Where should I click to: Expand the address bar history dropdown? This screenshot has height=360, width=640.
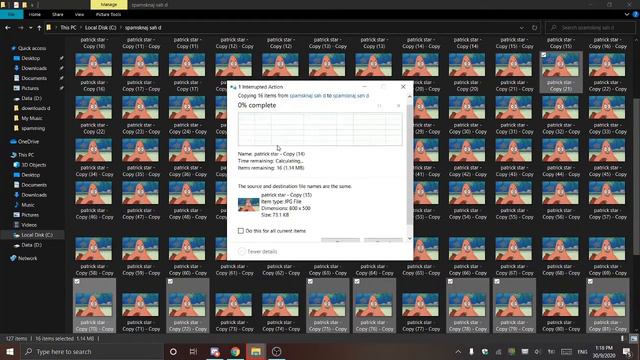pos(522,28)
